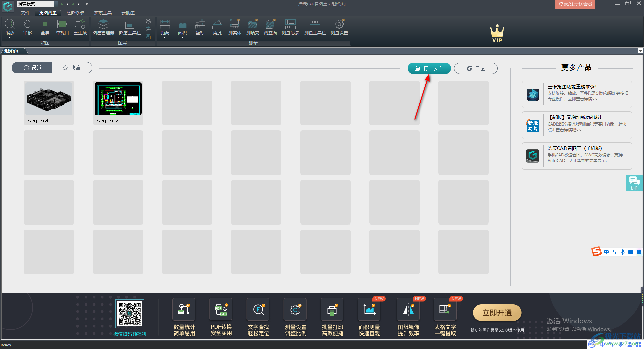The image size is (644, 349).
Task: Expand the 距离 distance options arrow
Action: pyautogui.click(x=165, y=38)
